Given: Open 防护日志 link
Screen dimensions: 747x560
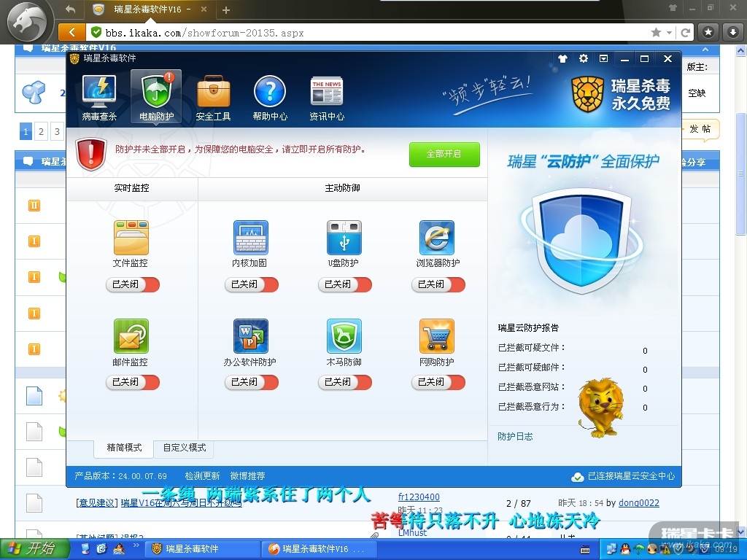Looking at the screenshot, I should tap(515, 436).
